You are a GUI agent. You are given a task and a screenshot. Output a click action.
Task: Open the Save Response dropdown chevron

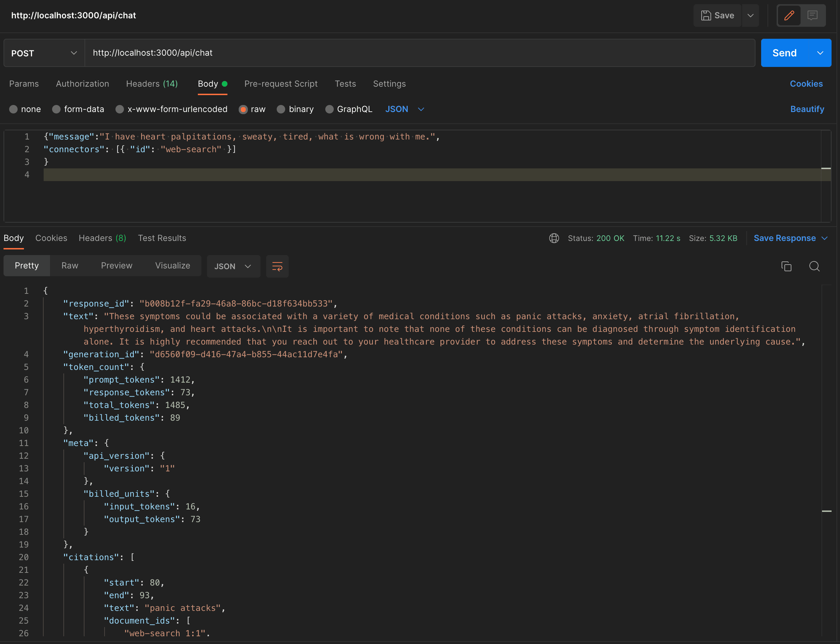point(825,239)
